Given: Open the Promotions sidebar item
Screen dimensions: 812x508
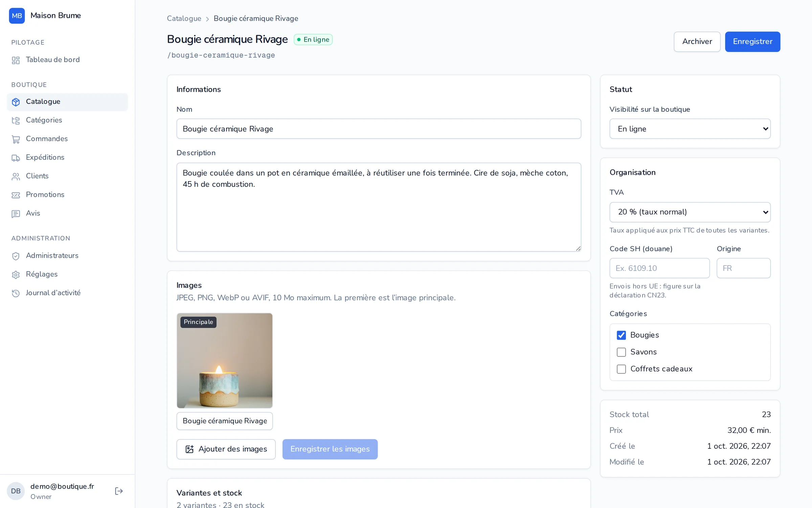Looking at the screenshot, I should tap(67, 195).
